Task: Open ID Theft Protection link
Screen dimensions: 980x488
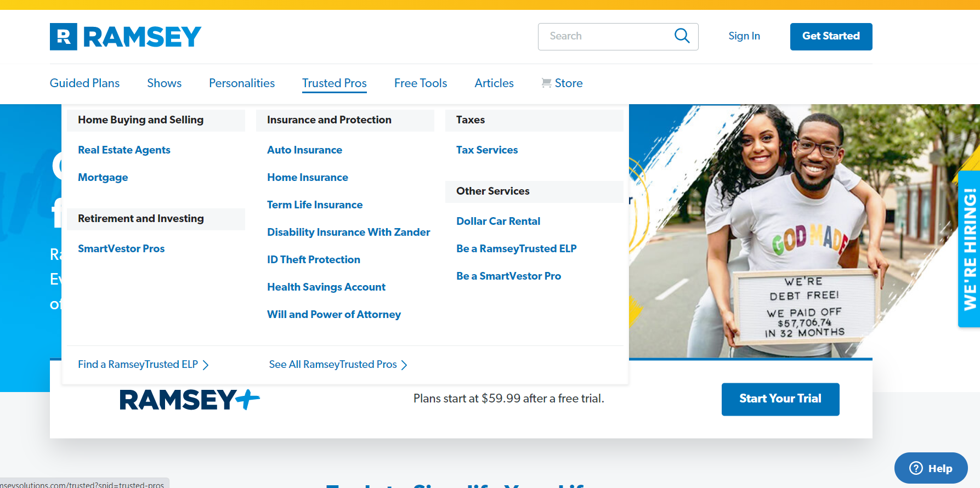Action: pyautogui.click(x=314, y=259)
